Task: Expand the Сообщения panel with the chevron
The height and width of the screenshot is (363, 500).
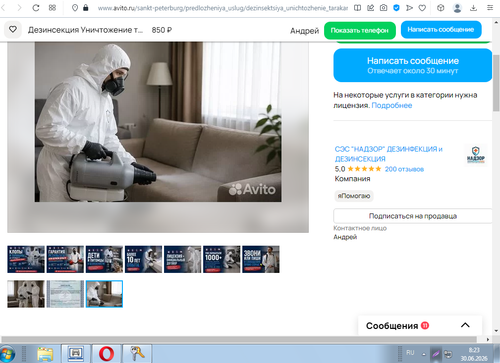Action: [465, 325]
